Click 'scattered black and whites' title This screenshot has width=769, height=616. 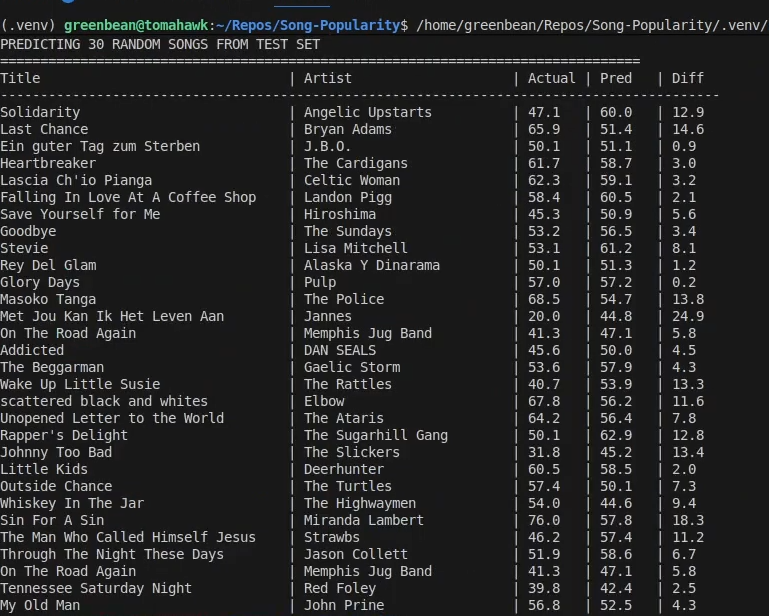click(x=104, y=401)
